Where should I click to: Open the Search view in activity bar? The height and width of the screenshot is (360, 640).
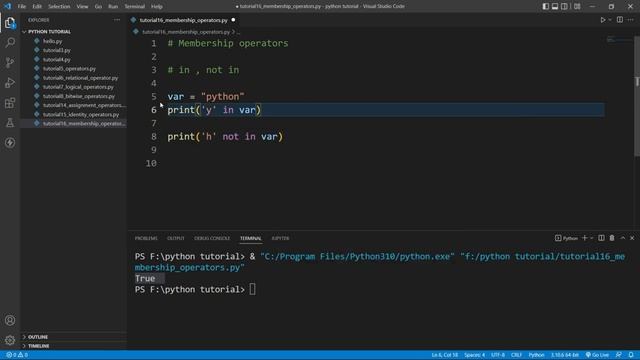coord(10,42)
